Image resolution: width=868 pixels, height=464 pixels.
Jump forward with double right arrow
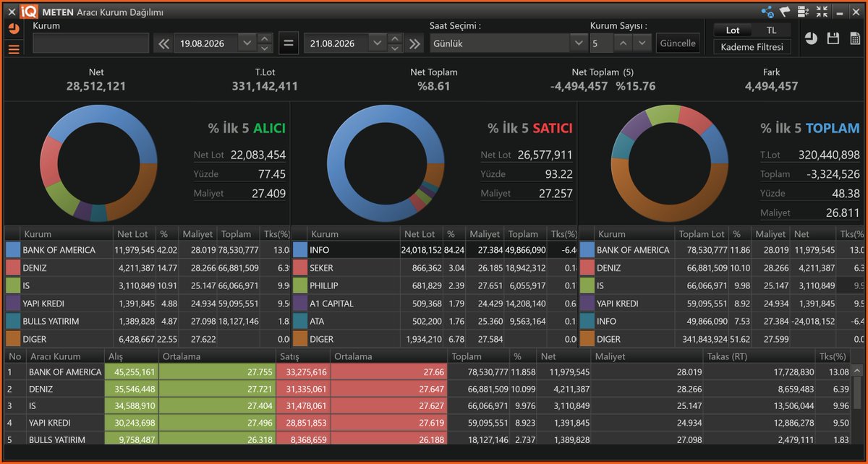[x=414, y=43]
